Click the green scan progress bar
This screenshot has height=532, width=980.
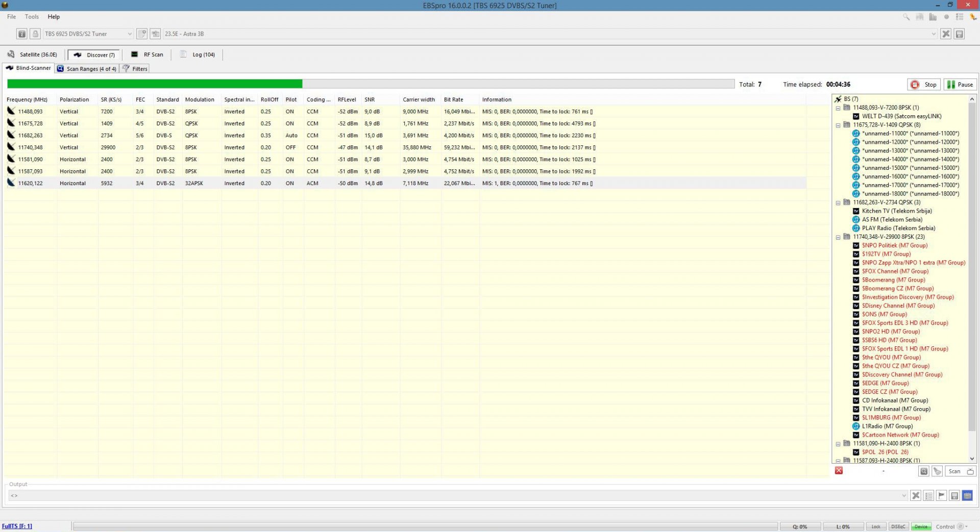[x=153, y=83]
